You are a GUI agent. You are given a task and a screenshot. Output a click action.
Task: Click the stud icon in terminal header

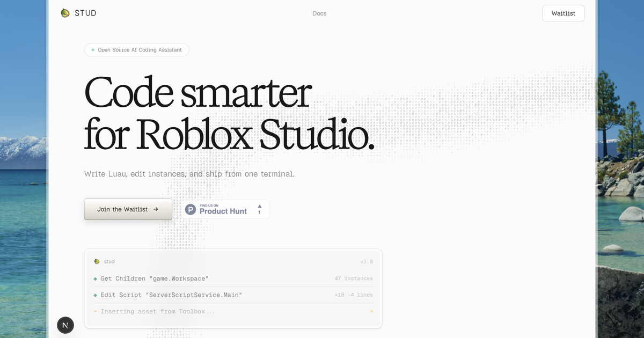97,262
